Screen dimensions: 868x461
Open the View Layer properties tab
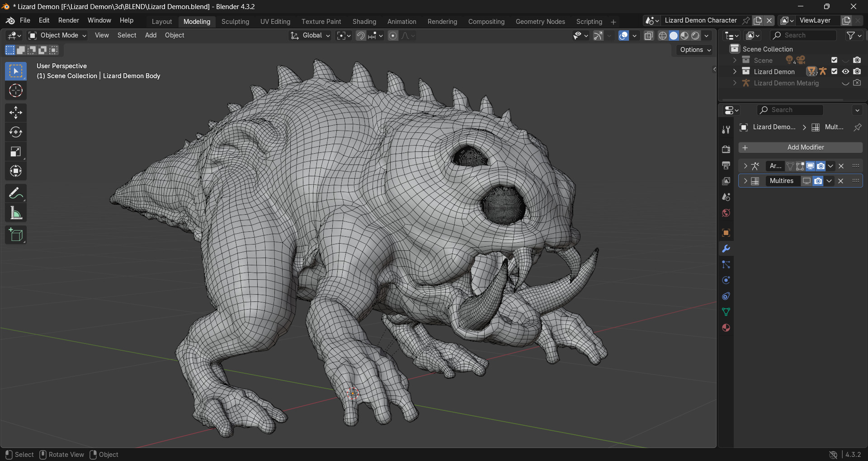point(726,181)
